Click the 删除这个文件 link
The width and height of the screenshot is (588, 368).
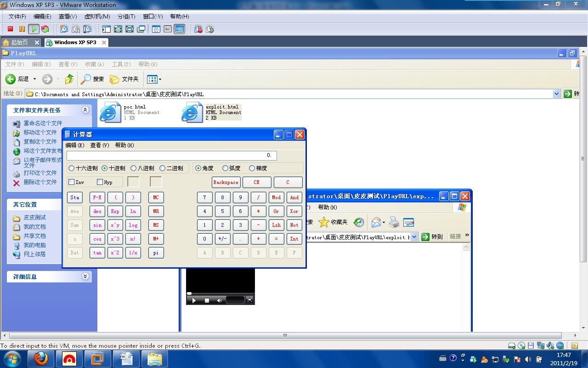point(40,182)
